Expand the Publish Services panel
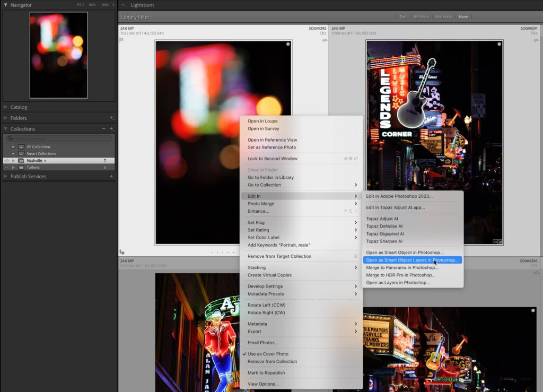Viewport: 543px width, 392px height. coord(5,176)
